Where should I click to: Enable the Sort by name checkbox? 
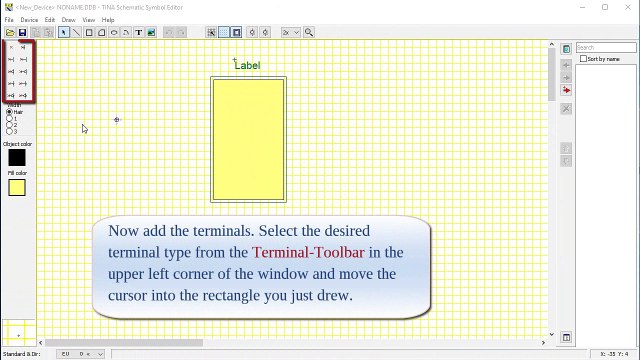583,59
